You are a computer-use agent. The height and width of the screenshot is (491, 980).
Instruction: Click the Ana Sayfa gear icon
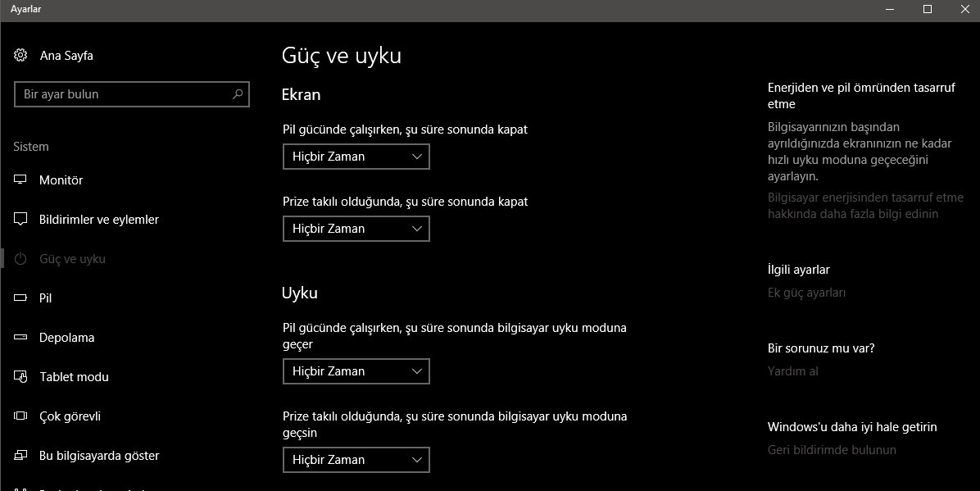20,55
